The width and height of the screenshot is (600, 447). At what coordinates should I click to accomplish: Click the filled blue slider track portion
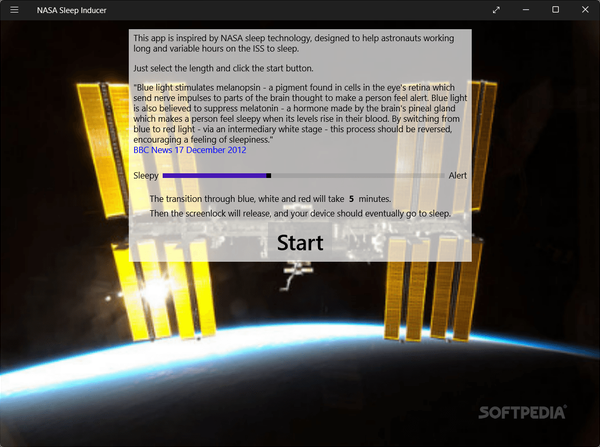tap(214, 176)
